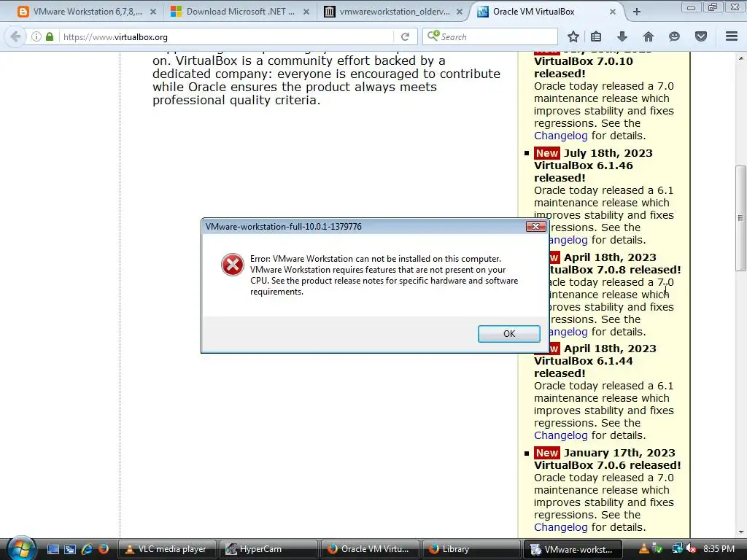Viewport: 747px width, 560px height.
Task: Switch to HyperCam taskbar button
Action: [268, 549]
